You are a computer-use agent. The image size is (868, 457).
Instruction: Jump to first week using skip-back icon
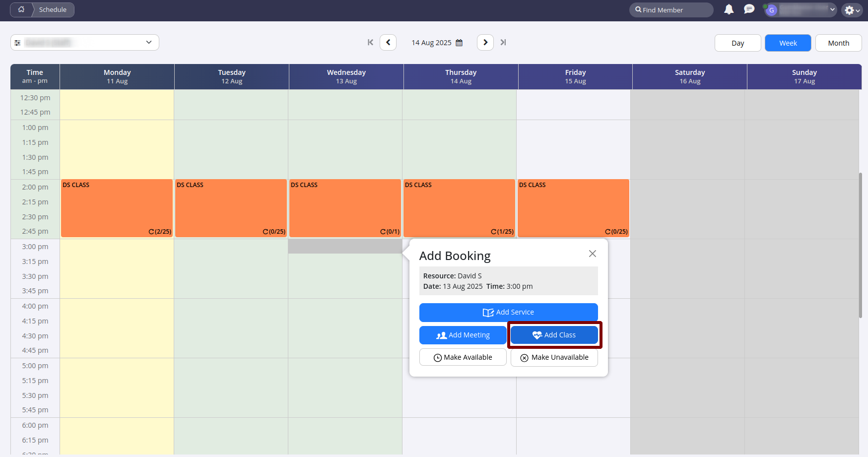click(370, 43)
